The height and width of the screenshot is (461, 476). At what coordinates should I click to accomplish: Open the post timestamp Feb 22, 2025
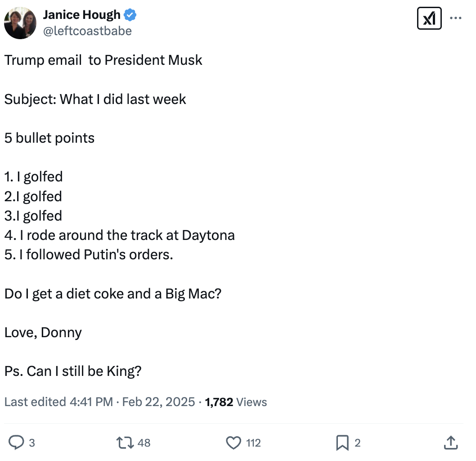pyautogui.click(x=158, y=402)
